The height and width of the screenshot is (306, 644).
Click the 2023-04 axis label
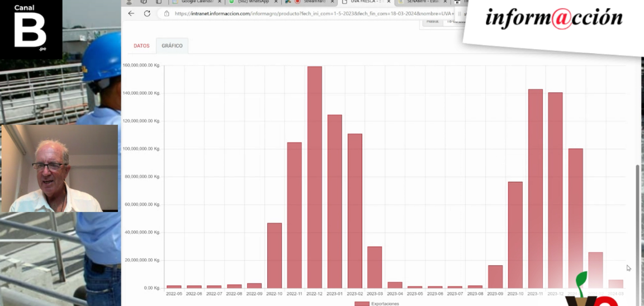click(395, 294)
